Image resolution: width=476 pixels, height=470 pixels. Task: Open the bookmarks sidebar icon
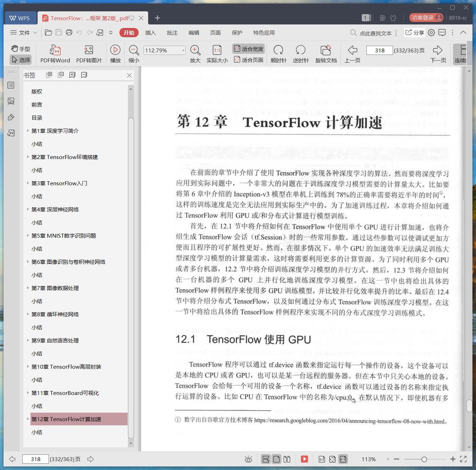click(x=11, y=85)
